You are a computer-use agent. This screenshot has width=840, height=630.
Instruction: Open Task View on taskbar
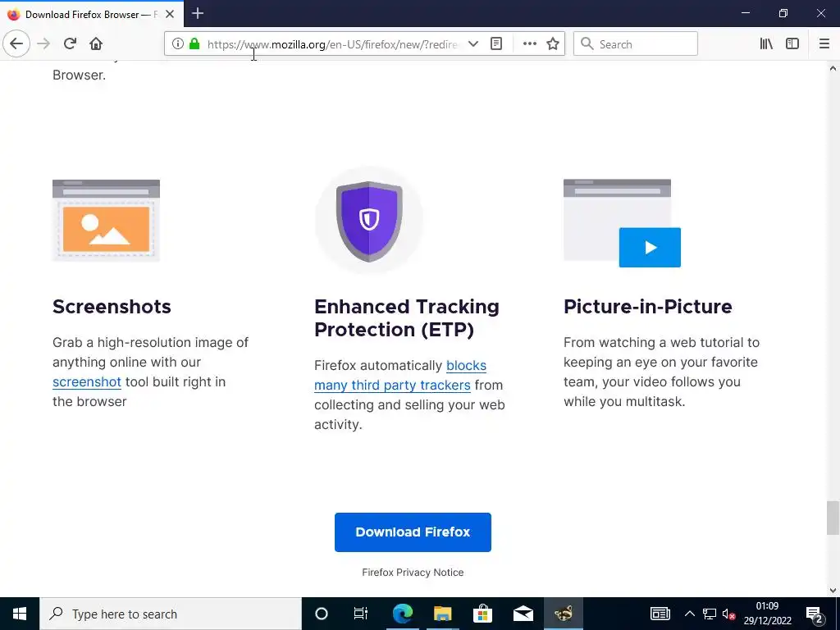pos(361,614)
